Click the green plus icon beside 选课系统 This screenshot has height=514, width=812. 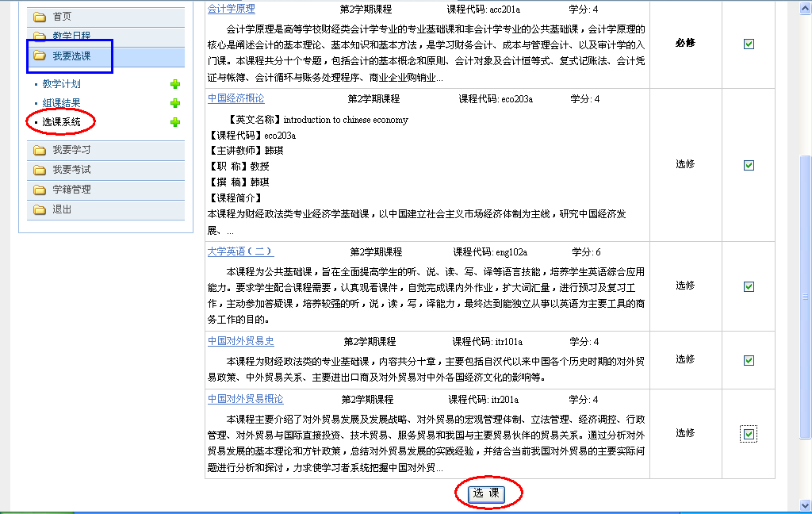pyautogui.click(x=175, y=123)
